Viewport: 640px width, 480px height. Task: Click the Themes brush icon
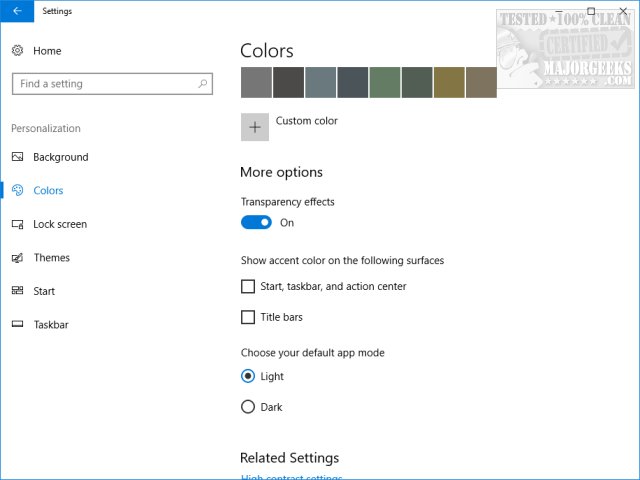pos(18,258)
